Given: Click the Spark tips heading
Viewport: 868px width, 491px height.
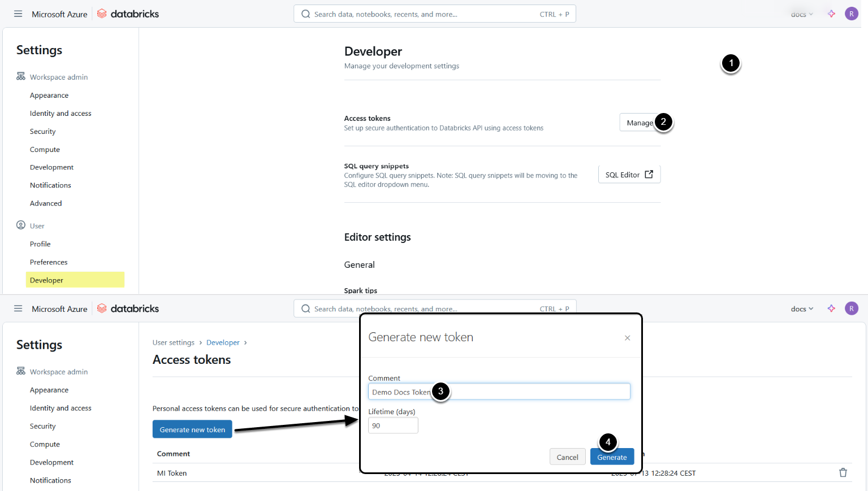Looking at the screenshot, I should coord(360,290).
